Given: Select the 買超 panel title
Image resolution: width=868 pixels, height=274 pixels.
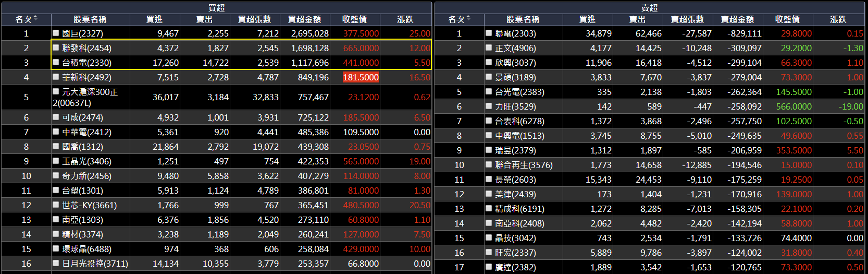Looking at the screenshot, I should coord(216,7).
